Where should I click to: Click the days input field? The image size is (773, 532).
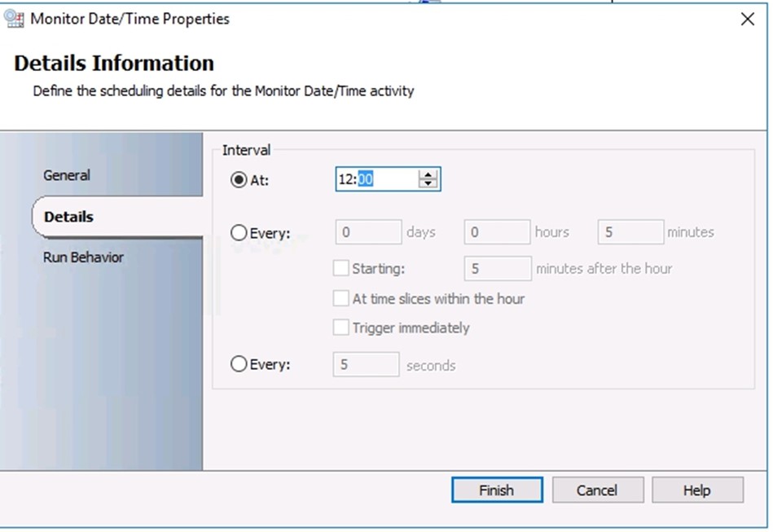368,231
